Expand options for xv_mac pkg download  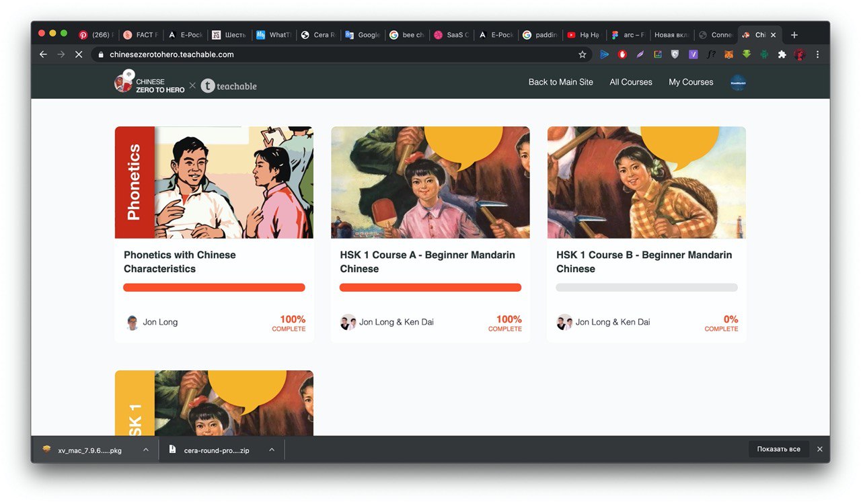tap(146, 450)
